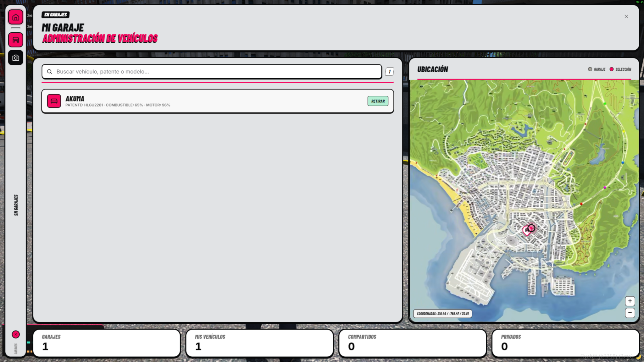The height and width of the screenshot is (362, 644).
Task: Zoom in the map with plus
Action: click(630, 301)
